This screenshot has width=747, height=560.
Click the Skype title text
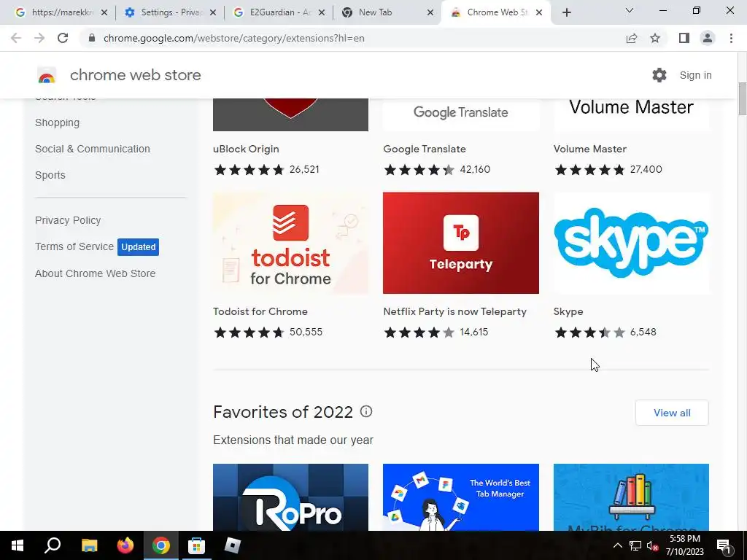(x=568, y=311)
